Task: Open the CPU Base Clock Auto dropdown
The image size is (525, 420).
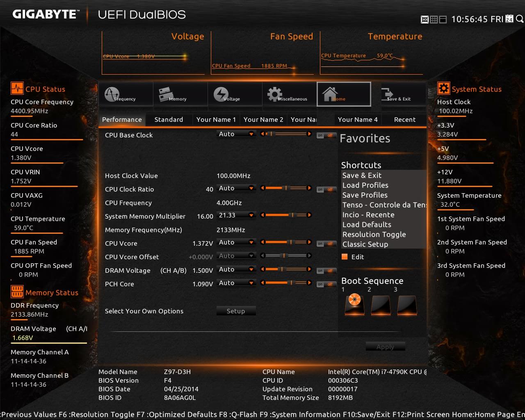Action: (x=236, y=134)
